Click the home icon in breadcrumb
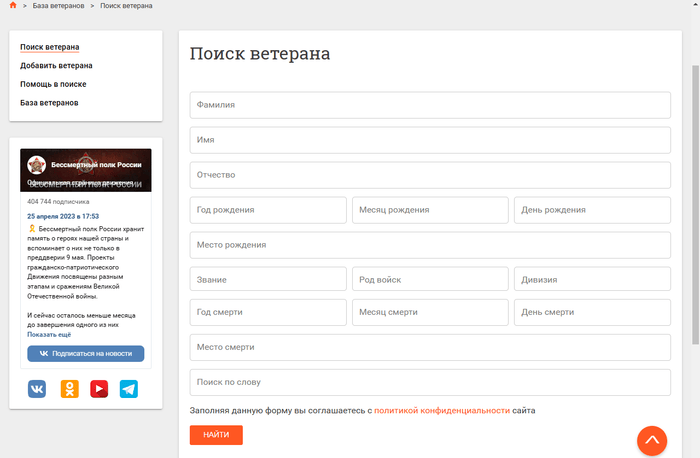The image size is (700, 458). [x=13, y=6]
